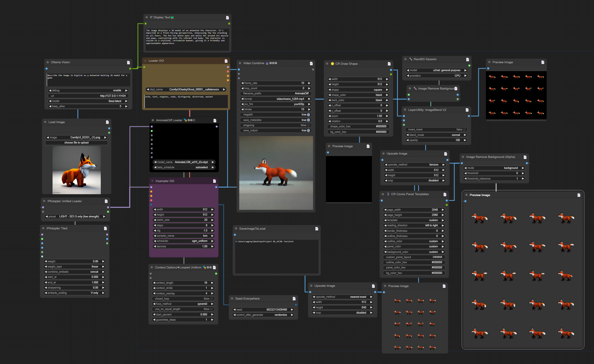Click 'choose file to upload' button
Screen dimensions: 594x364
(x=76, y=143)
